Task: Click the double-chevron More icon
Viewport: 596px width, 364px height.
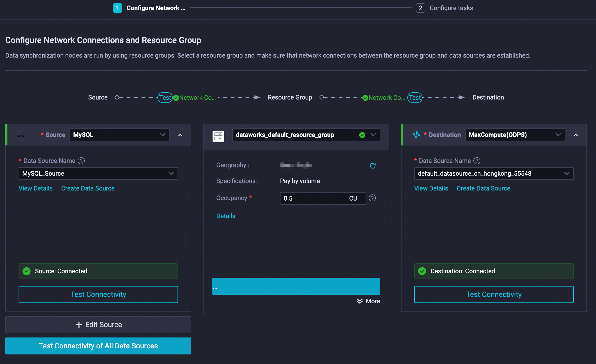Action: coord(360,301)
